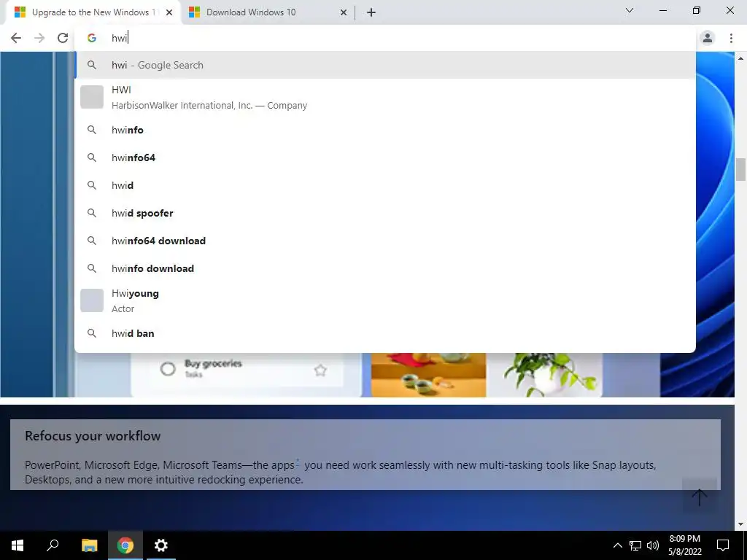This screenshot has height=560, width=747.
Task: Select the hwid ban suggestion
Action: point(385,333)
